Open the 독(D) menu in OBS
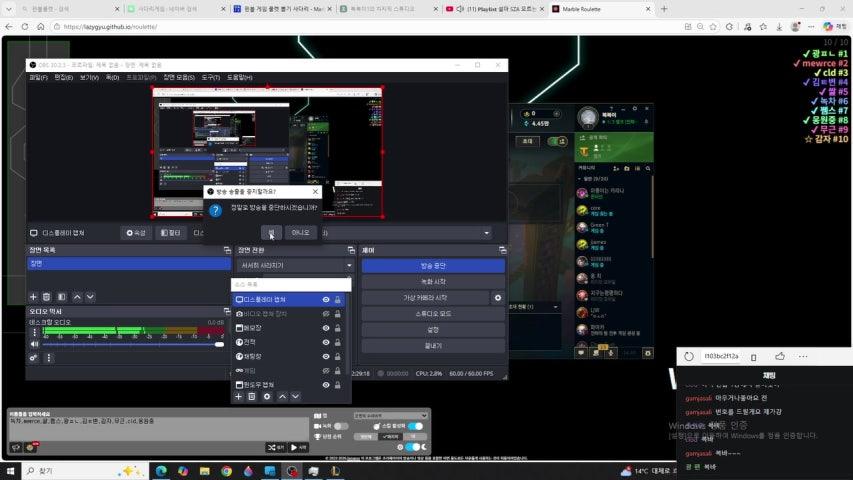Screen dimensions: 853x480 coord(112,77)
